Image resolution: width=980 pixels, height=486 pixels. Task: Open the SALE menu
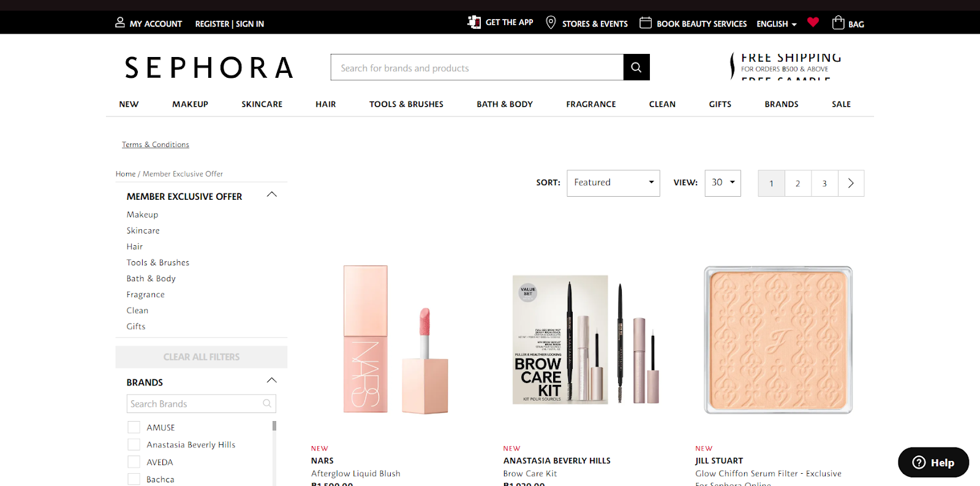coord(841,104)
